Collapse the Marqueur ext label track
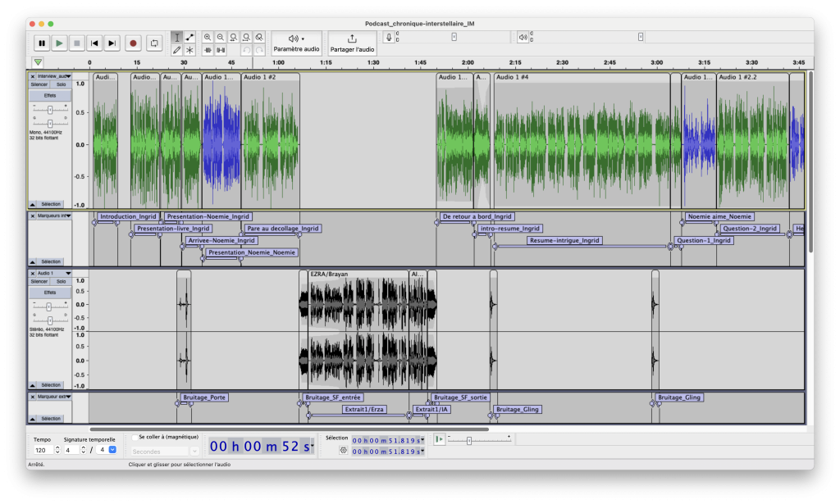This screenshot has width=840, height=504. point(33,419)
